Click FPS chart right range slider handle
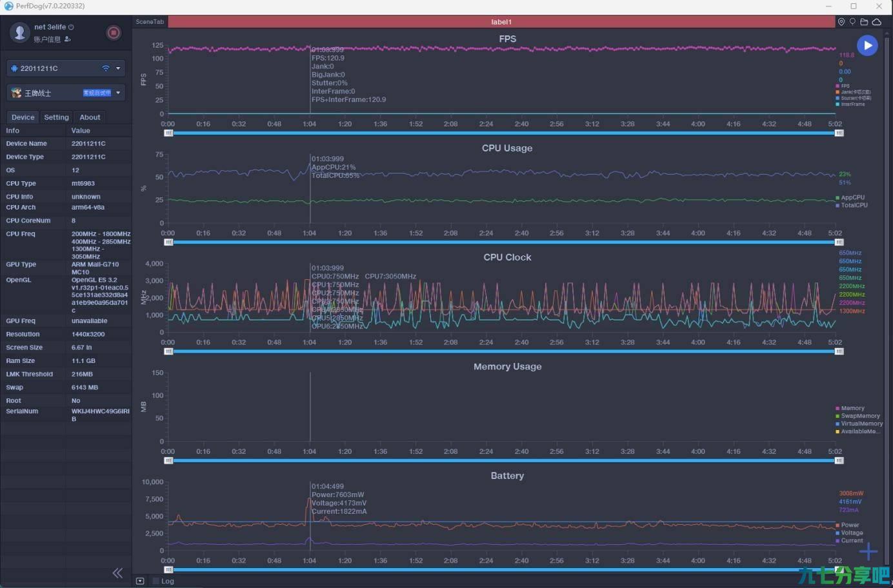The height and width of the screenshot is (588, 893). (x=839, y=133)
